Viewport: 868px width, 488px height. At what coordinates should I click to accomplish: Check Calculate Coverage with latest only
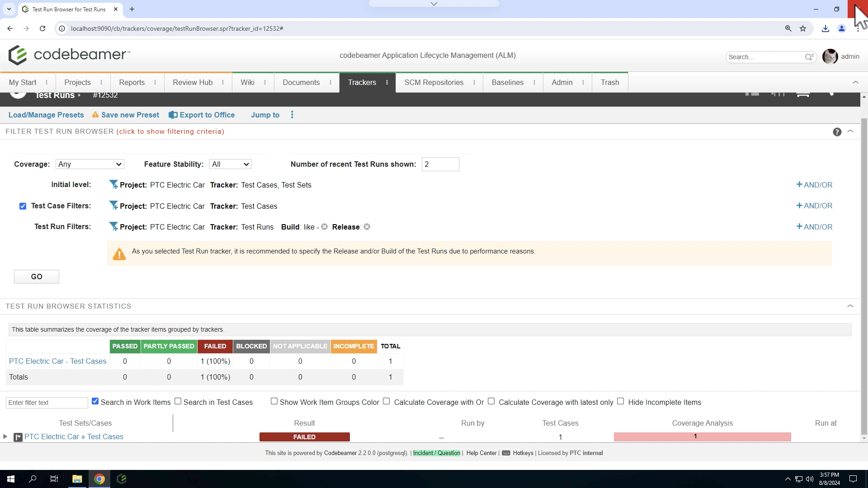coord(491,401)
